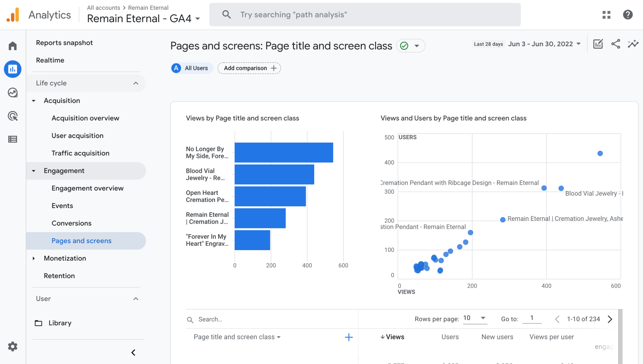Collapse the Acquisition tree node

(x=33, y=101)
